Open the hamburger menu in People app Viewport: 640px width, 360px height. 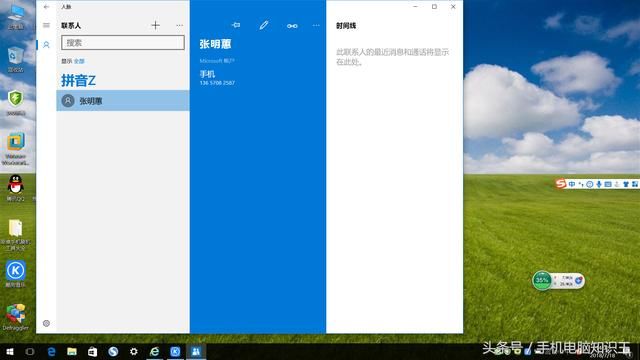click(x=46, y=25)
